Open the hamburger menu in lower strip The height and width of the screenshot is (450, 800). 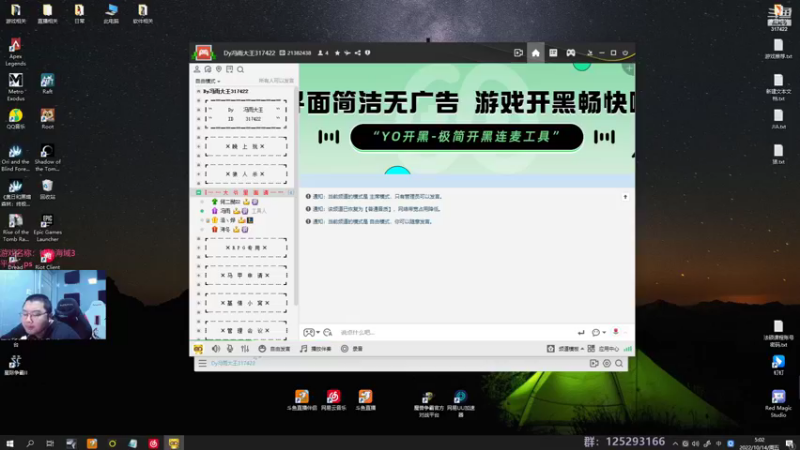(203, 363)
